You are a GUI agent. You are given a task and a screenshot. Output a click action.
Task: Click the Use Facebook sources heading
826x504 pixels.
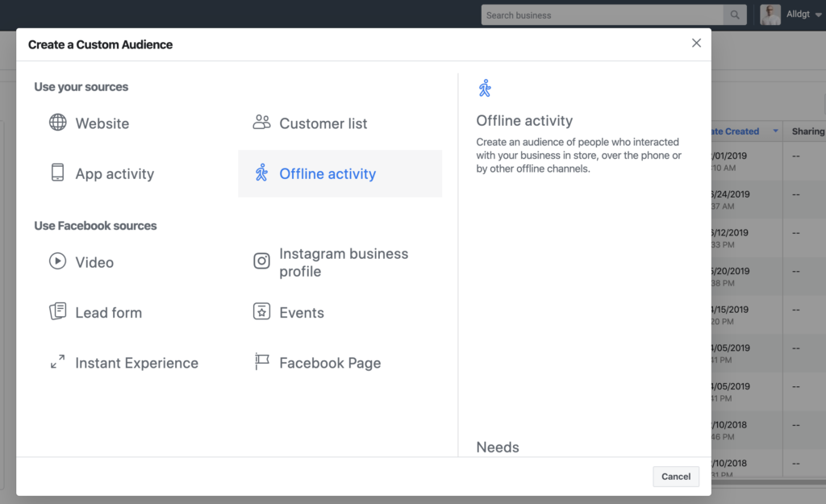[95, 226]
